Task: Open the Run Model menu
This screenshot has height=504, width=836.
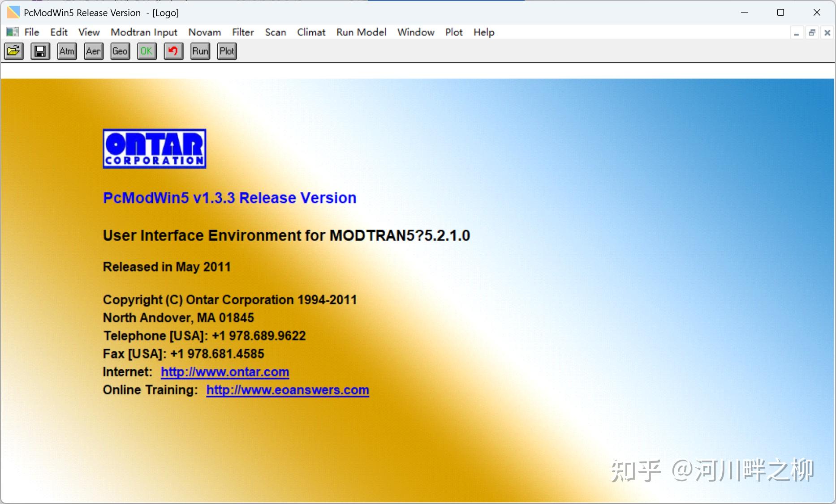Action: 362,32
